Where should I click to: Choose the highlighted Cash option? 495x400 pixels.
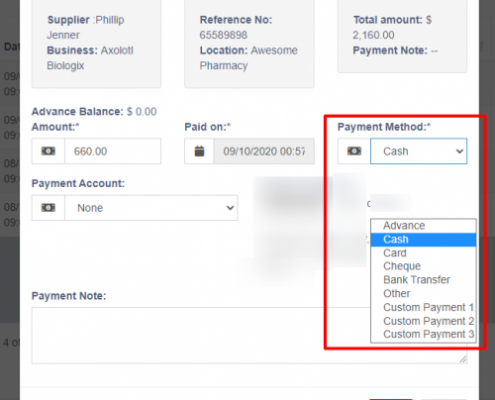423,240
